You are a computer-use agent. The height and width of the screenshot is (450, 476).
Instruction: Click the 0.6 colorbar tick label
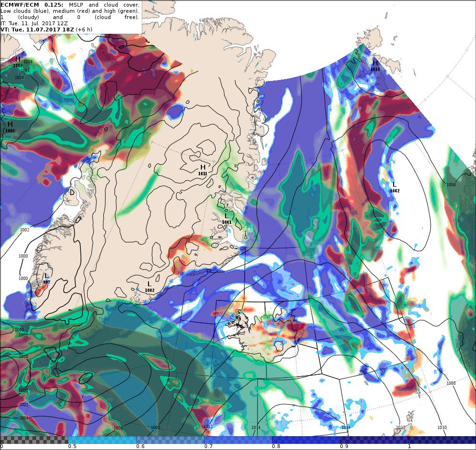pyautogui.click(x=140, y=446)
